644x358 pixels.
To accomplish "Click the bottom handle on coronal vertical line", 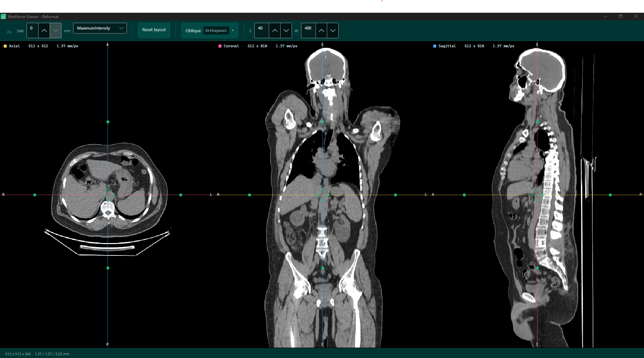I will point(323,268).
